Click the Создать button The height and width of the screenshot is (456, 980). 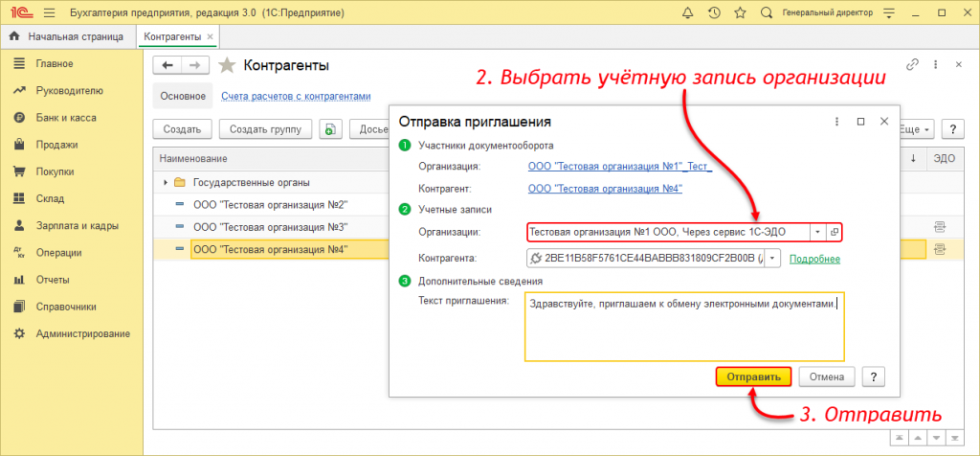[183, 129]
